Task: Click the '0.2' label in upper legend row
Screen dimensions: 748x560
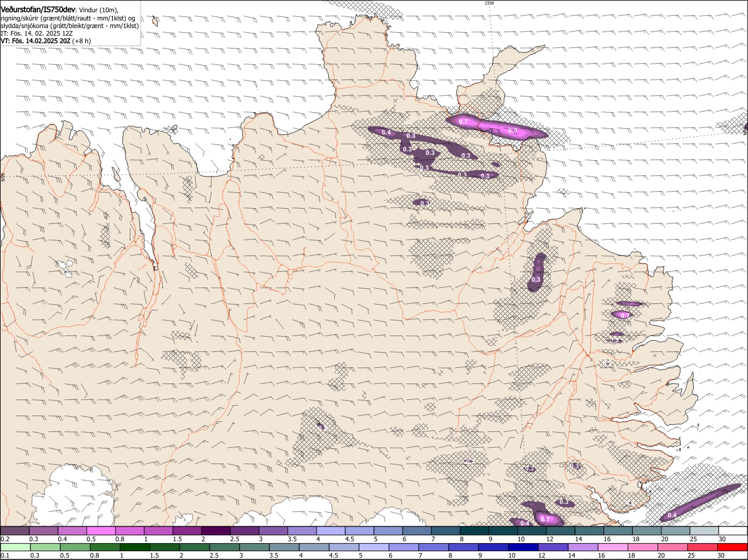Action: click(5, 539)
